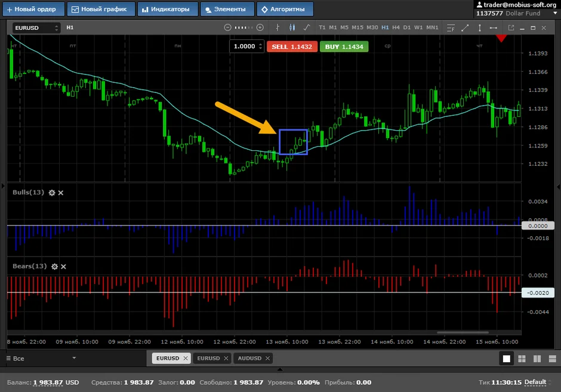
Task: Click the Баланс 1 983.87 value
Action: click(x=48, y=382)
